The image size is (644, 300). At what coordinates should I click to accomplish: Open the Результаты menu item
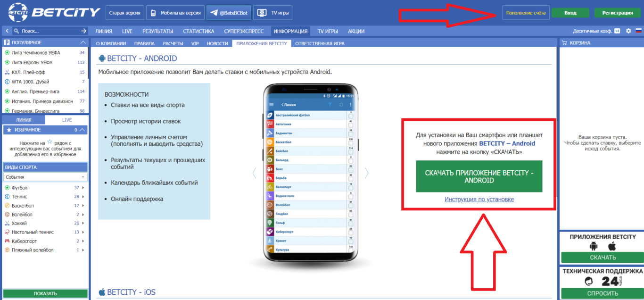157,31
